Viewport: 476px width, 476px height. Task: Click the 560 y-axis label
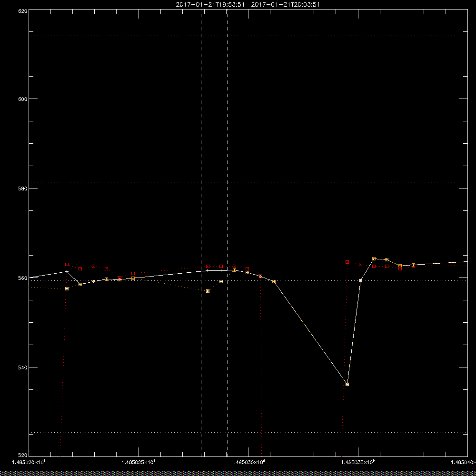pos(23,278)
